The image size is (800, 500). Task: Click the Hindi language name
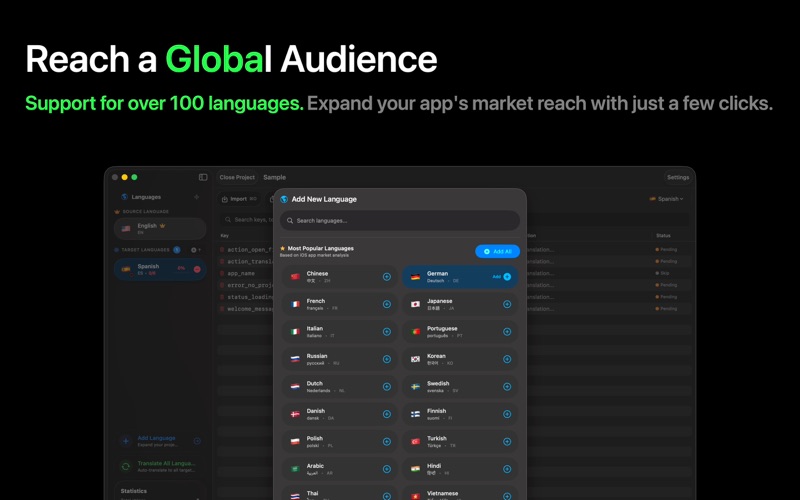point(434,466)
